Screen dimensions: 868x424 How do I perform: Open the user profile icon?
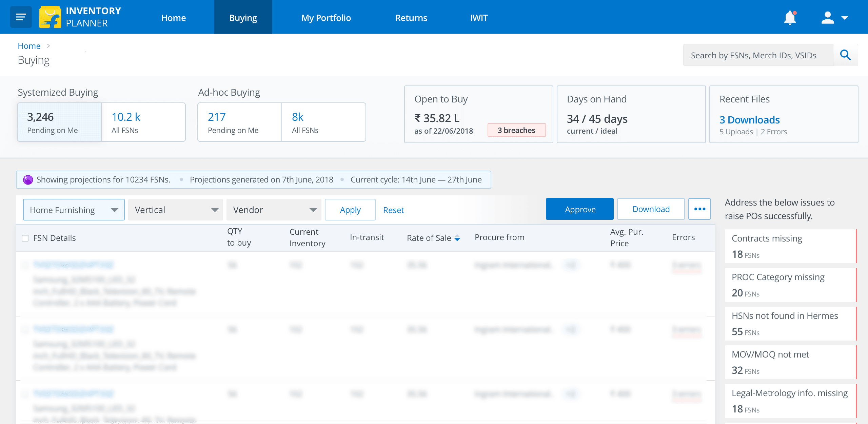pyautogui.click(x=827, y=18)
